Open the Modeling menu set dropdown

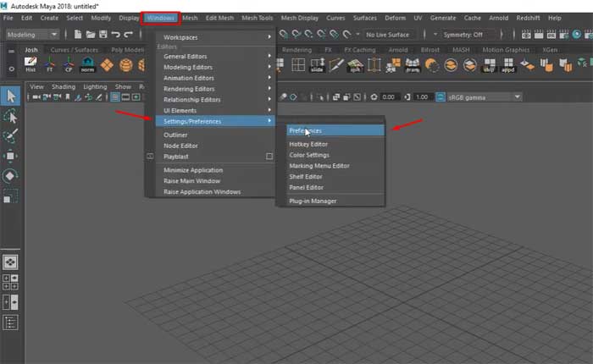coord(32,35)
